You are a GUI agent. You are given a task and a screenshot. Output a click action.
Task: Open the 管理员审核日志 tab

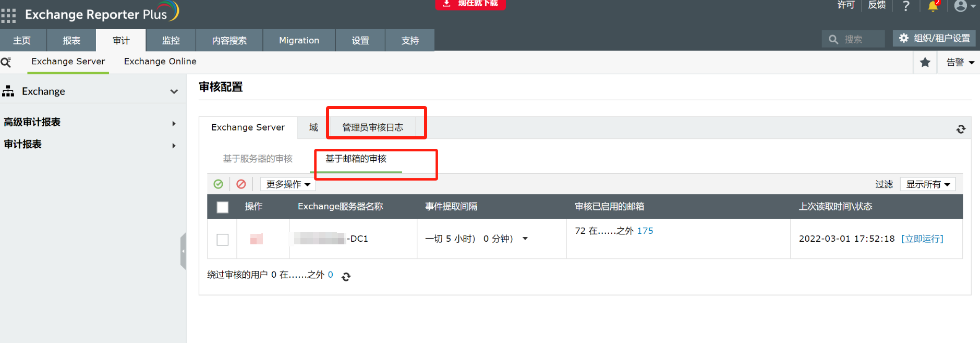pyautogui.click(x=373, y=127)
